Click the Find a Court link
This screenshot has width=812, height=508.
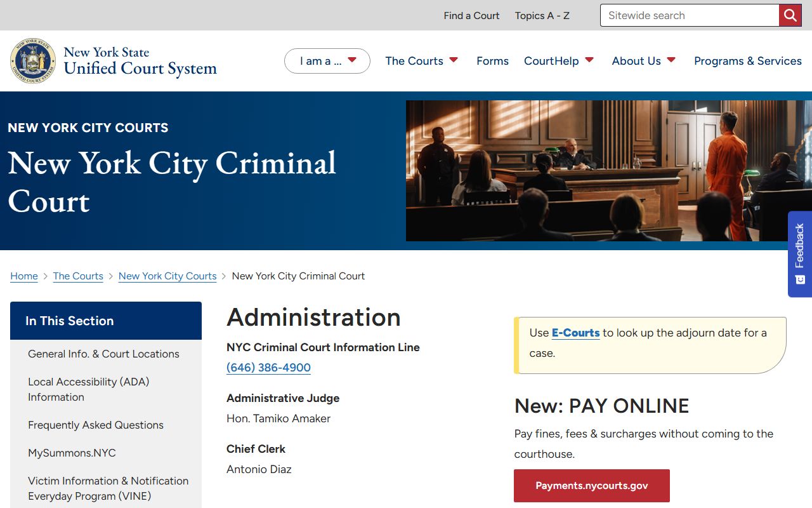click(x=471, y=15)
